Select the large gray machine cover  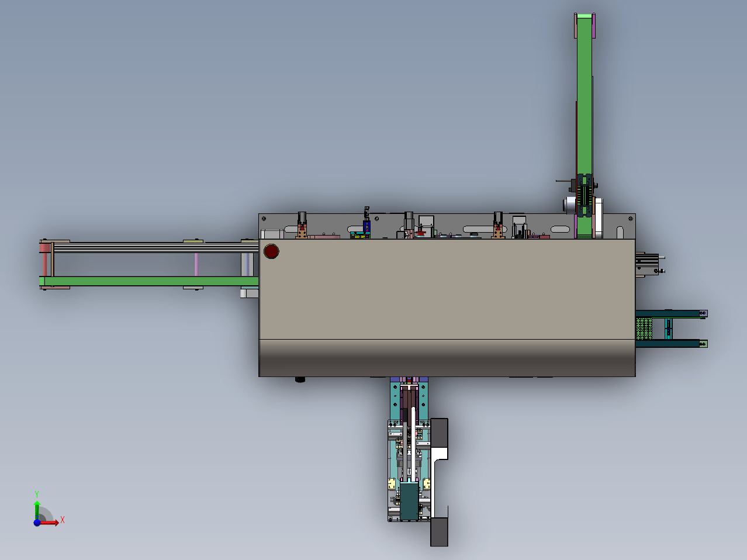tap(447, 307)
